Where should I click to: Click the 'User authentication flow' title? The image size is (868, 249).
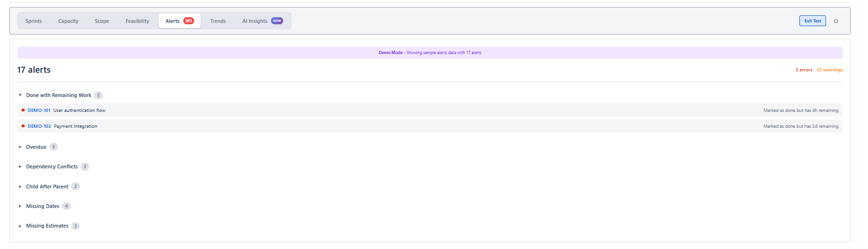(x=79, y=111)
